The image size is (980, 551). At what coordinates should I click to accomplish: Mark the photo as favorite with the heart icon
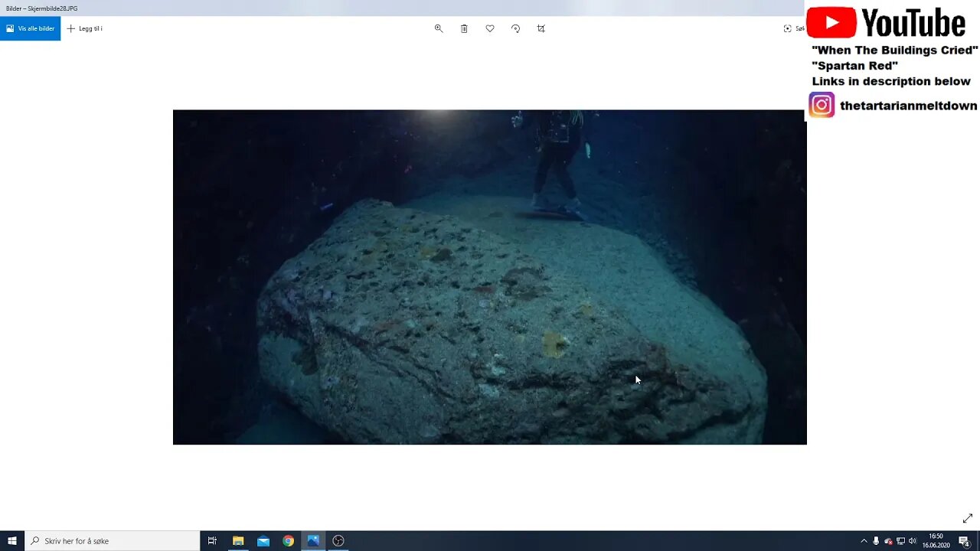point(490,28)
